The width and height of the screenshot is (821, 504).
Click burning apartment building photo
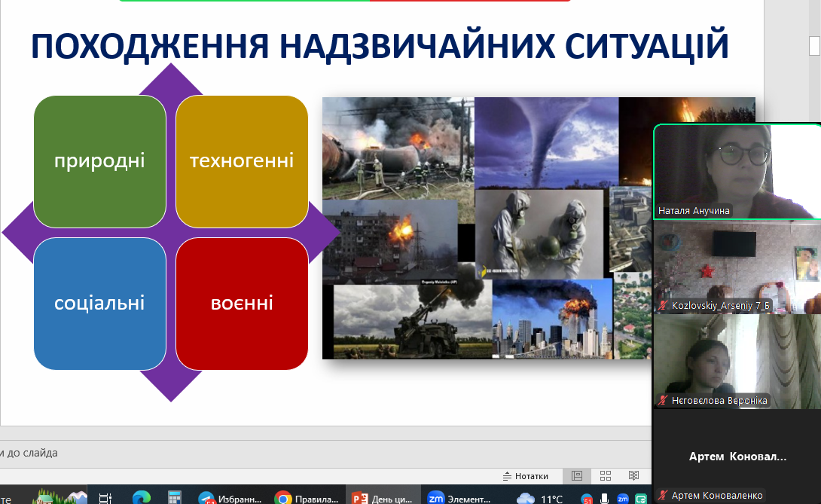click(390, 242)
